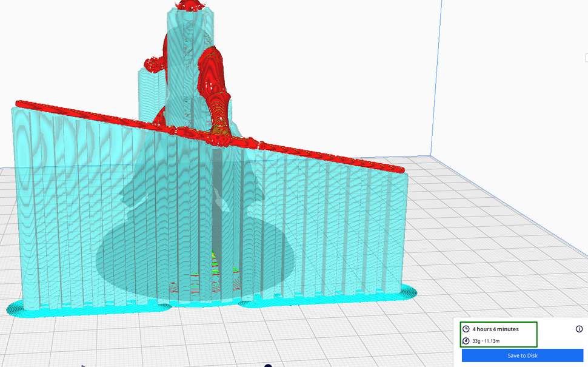Click the white background of the print summary panel
The width and height of the screenshot is (588, 367).
click(x=558, y=343)
